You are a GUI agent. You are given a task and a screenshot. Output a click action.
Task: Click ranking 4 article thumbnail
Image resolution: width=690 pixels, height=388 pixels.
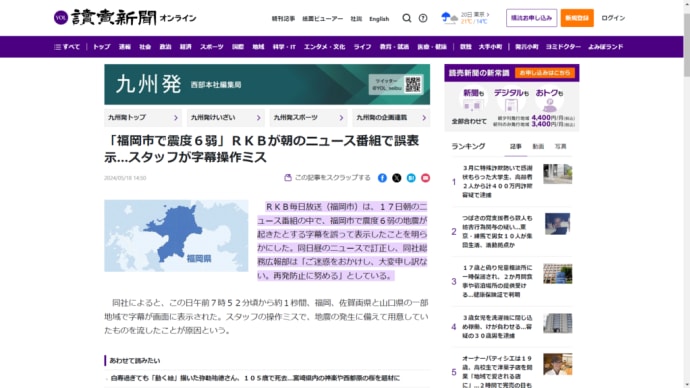point(558,323)
